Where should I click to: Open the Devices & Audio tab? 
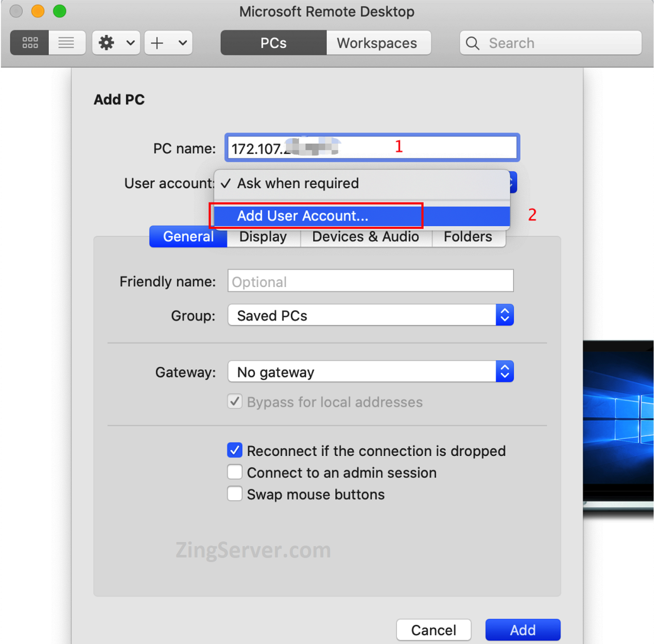pyautogui.click(x=366, y=237)
